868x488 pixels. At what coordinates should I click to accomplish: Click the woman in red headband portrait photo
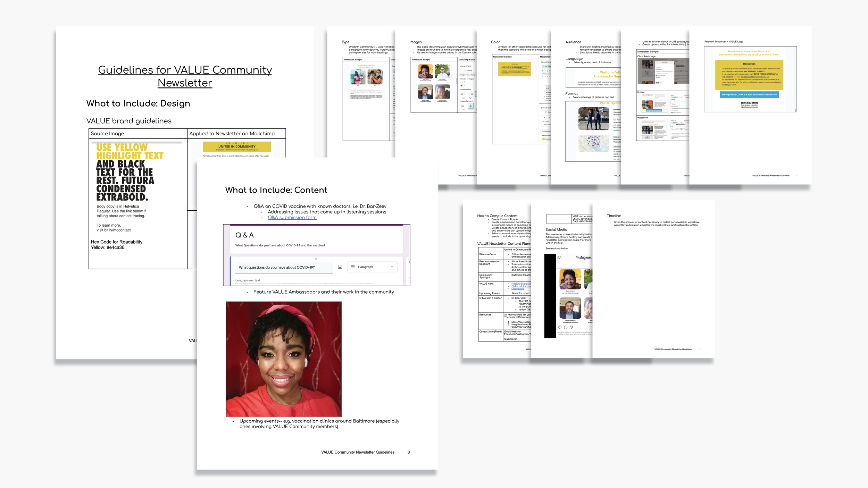coord(284,359)
